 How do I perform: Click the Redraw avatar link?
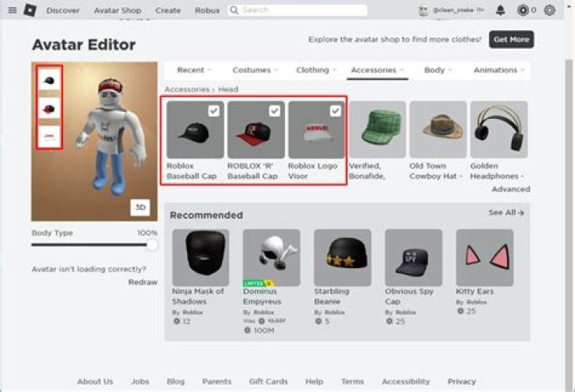pyautogui.click(x=143, y=282)
